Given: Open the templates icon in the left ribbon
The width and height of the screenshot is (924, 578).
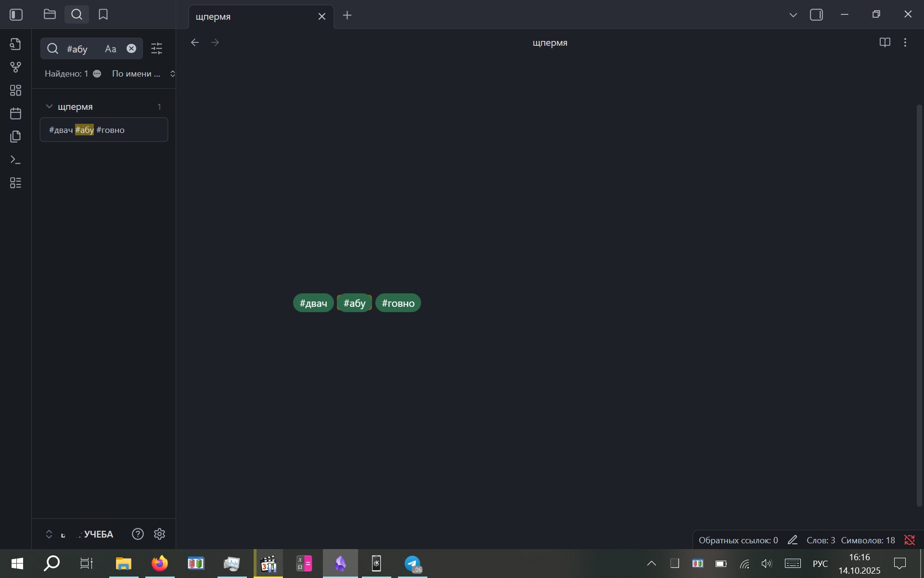Looking at the screenshot, I should pos(15,137).
